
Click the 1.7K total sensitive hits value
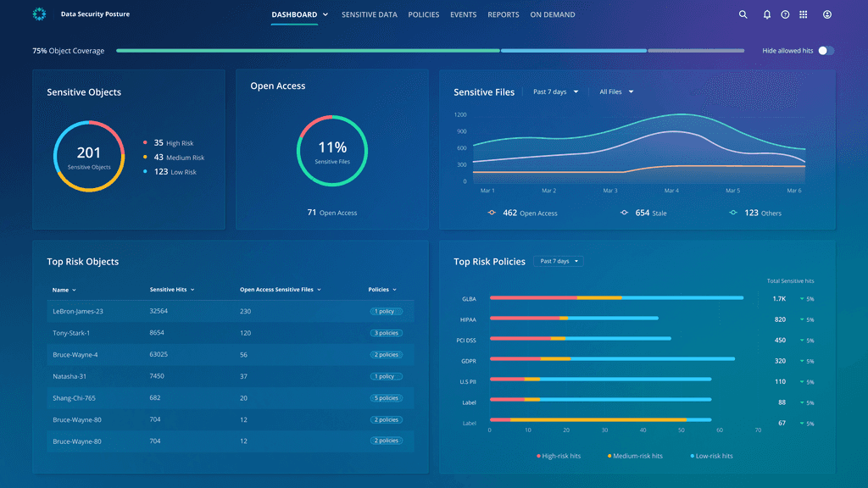click(x=779, y=299)
